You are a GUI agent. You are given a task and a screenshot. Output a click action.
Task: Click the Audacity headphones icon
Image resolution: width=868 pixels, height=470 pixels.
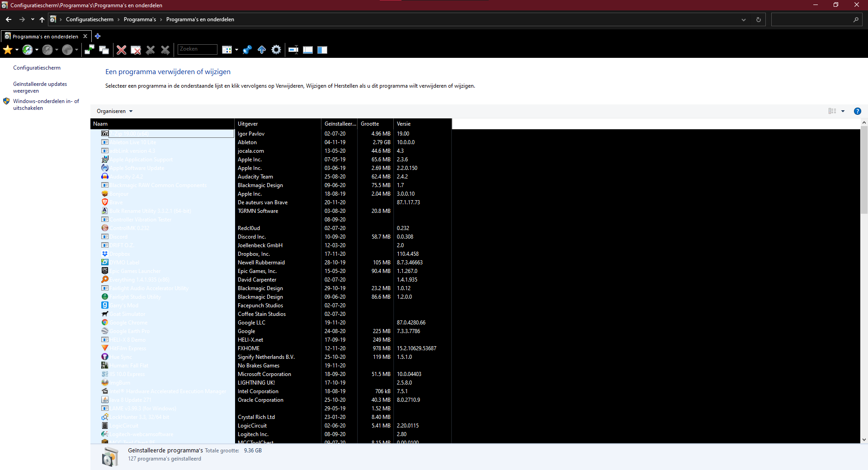(x=105, y=176)
